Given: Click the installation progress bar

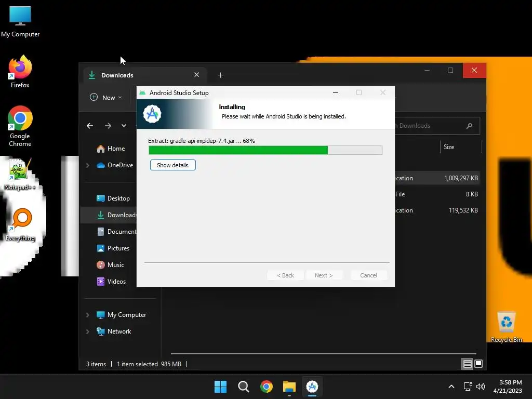Looking at the screenshot, I should coord(265,150).
